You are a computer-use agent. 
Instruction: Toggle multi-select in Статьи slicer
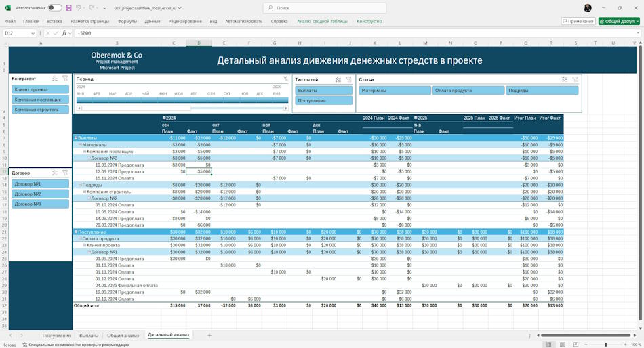[x=565, y=80]
